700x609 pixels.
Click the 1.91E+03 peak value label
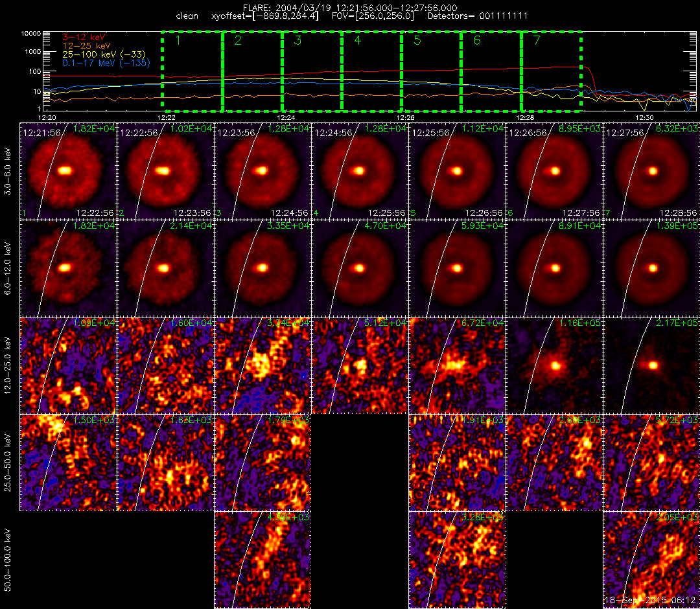[x=483, y=420]
